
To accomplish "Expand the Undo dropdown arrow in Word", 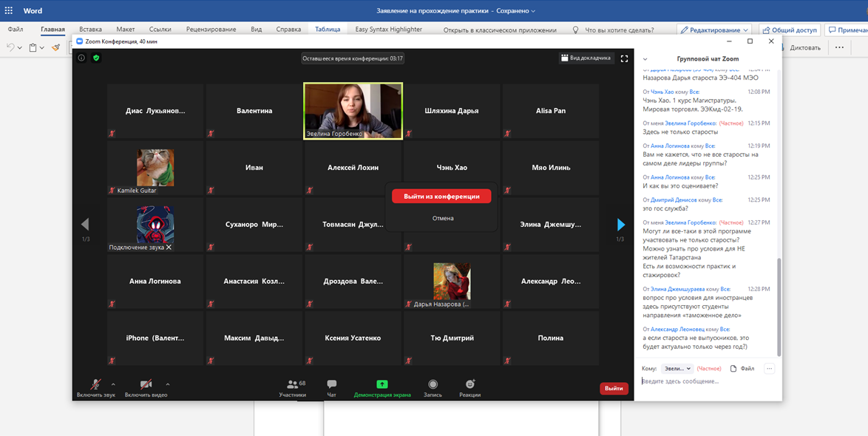I will (20, 48).
